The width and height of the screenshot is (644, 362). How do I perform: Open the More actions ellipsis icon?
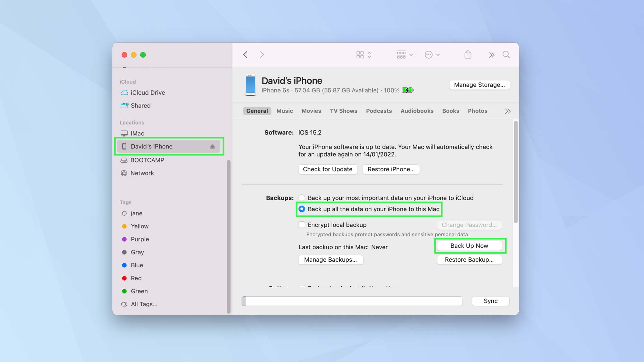(429, 55)
